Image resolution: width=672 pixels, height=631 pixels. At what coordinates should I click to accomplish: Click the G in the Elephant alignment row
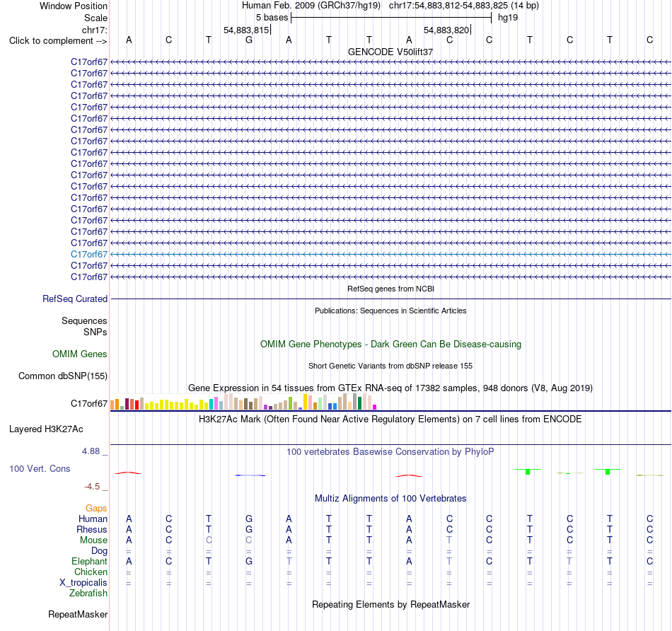pyautogui.click(x=249, y=561)
